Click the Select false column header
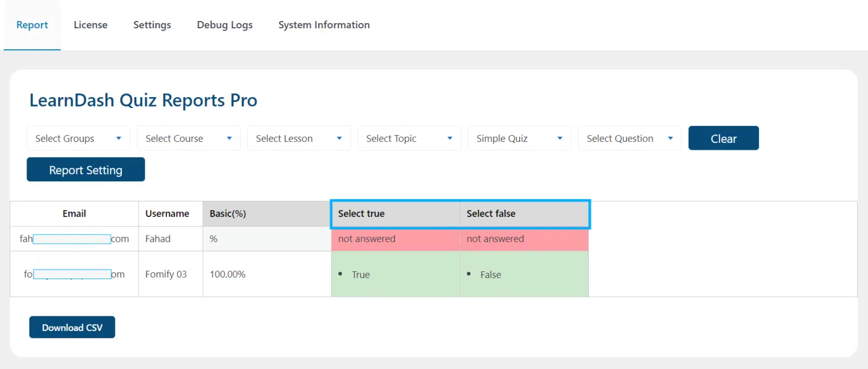Viewport: 868px width, 369px height. [524, 214]
